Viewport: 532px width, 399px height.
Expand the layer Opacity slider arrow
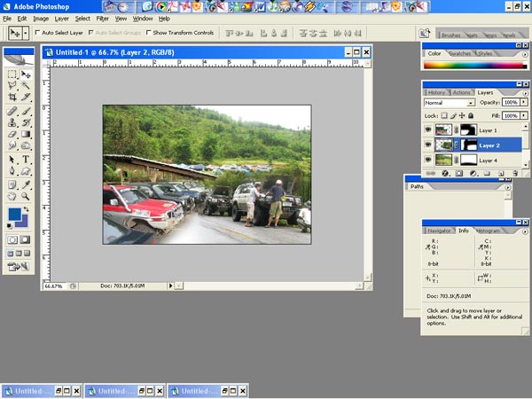(523, 103)
